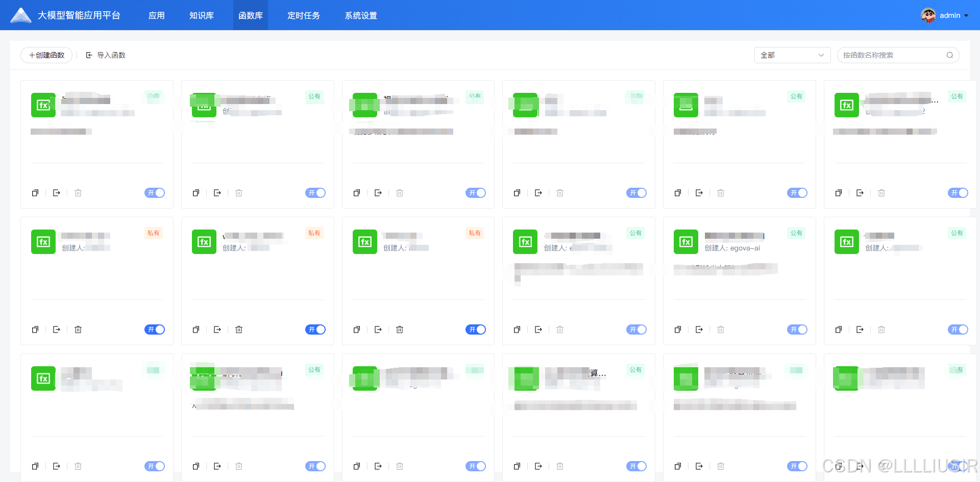Image resolution: width=980 pixels, height=482 pixels.
Task: Copy the last card in top row
Action: point(839,193)
